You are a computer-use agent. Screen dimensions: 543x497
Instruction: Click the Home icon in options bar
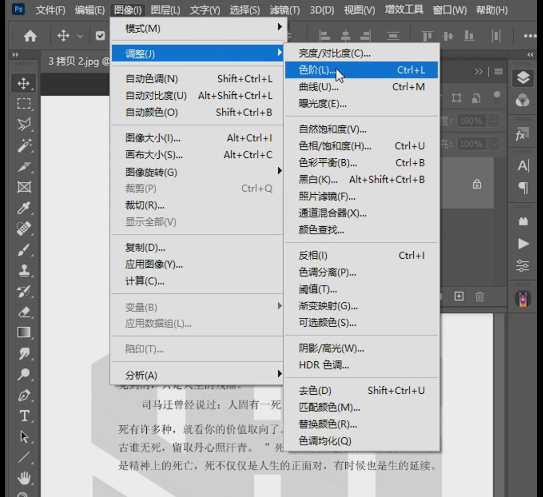(30, 36)
